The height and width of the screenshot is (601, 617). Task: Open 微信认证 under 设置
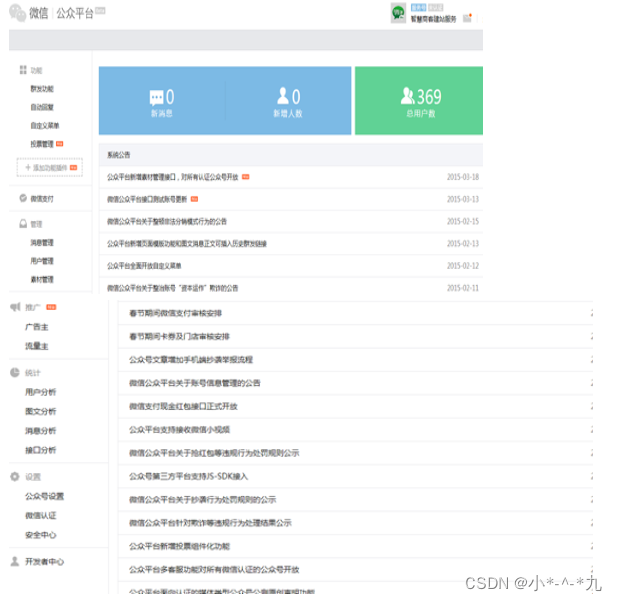41,516
